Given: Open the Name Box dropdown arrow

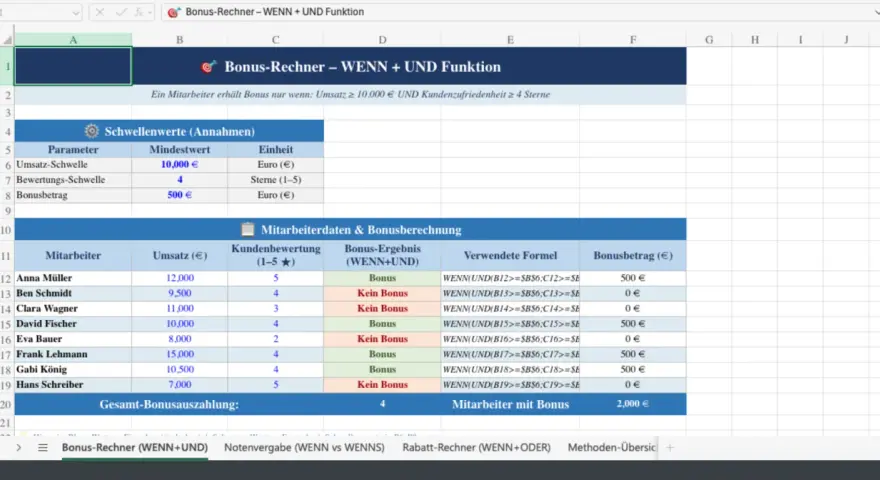Looking at the screenshot, I should tap(76, 12).
